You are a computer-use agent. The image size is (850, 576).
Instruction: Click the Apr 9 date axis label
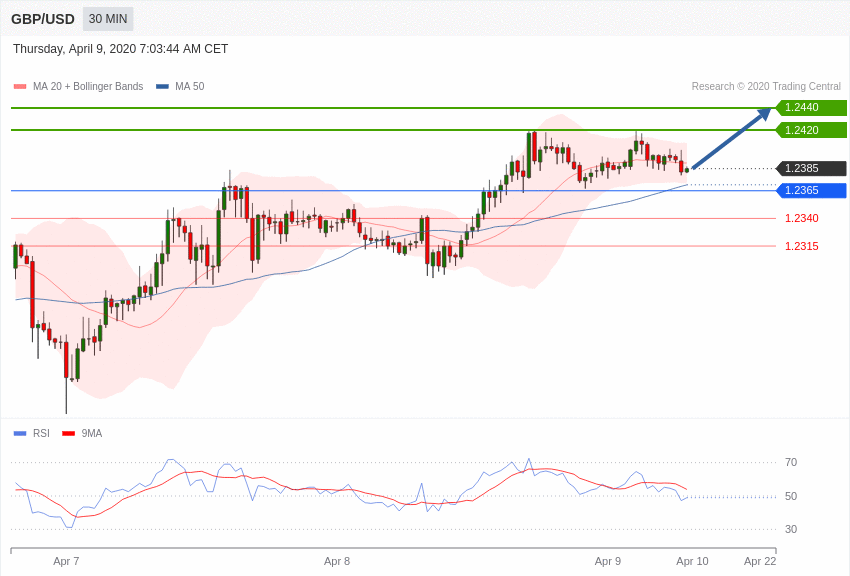click(608, 561)
